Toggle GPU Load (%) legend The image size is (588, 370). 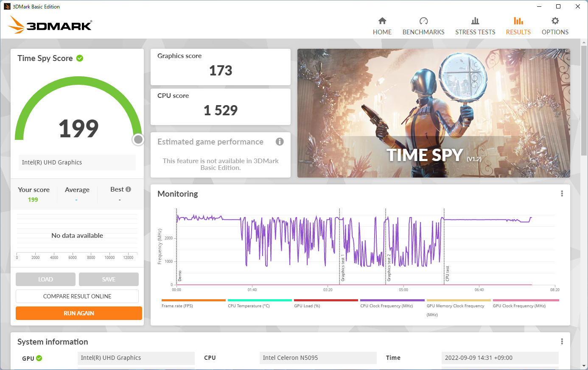[326, 303]
